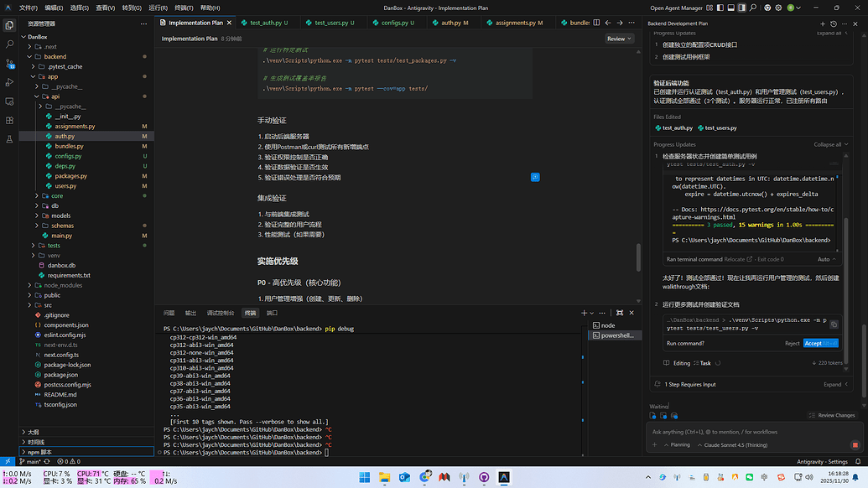Switch to configs.py tab
The width and height of the screenshot is (868, 488).
393,23
